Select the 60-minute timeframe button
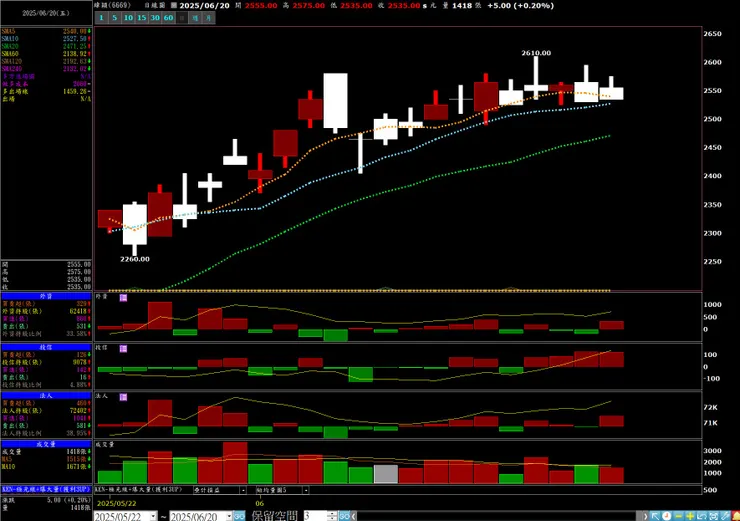The width and height of the screenshot is (740, 521). click(x=168, y=18)
